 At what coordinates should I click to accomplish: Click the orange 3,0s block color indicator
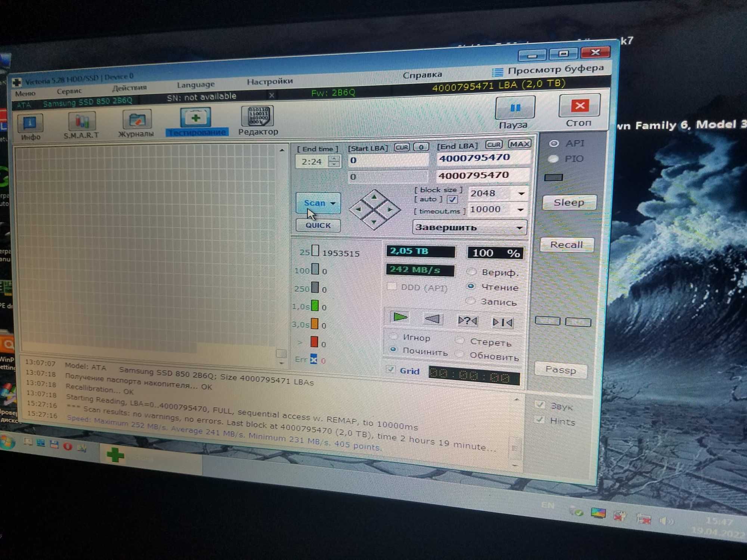point(314,323)
